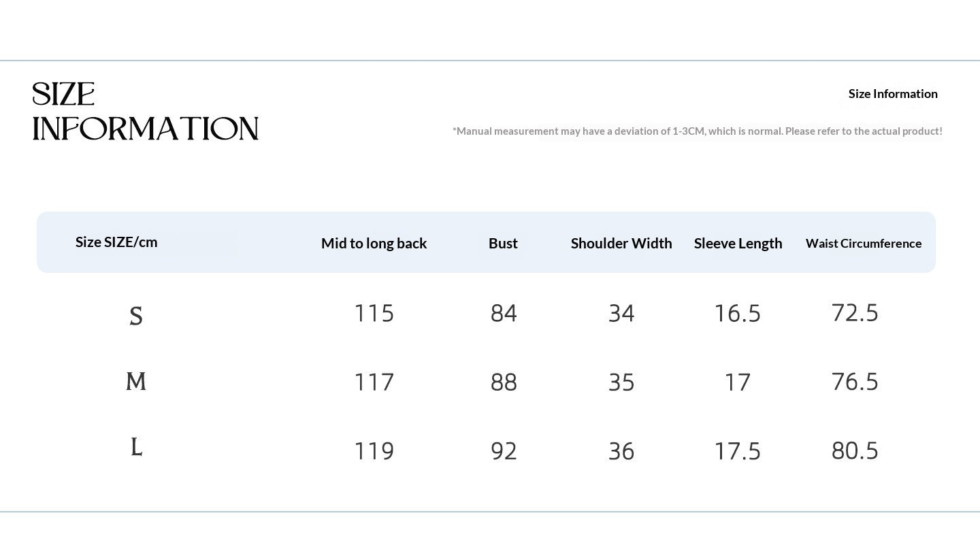
Task: Select the Size SIZE/cm column header
Action: point(116,242)
